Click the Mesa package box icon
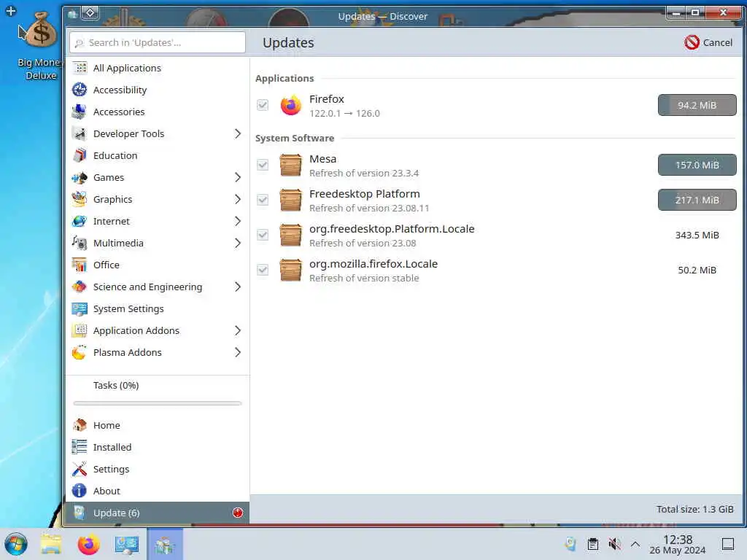This screenshot has height=560, width=747. coord(290,166)
